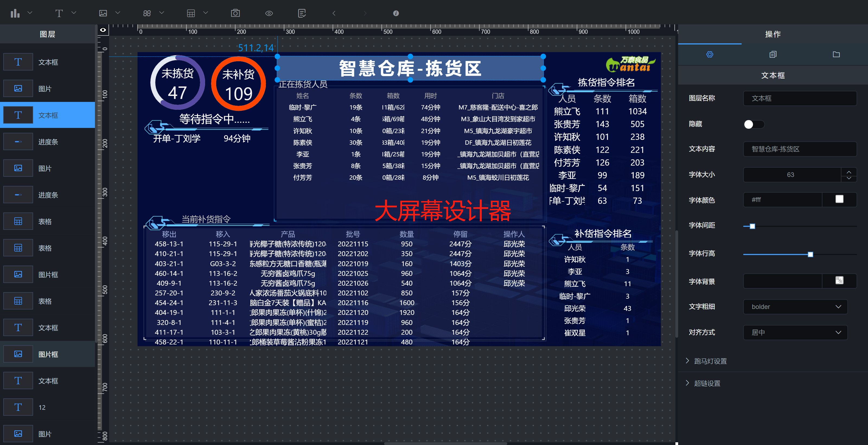Click the 字体行高 slider handle
This screenshot has width=868, height=445.
pyautogui.click(x=810, y=254)
